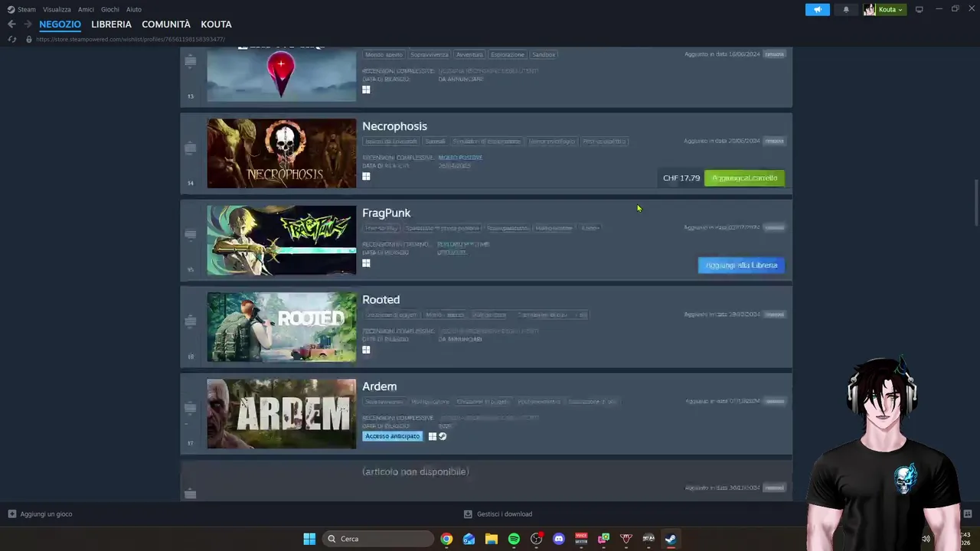Open File Explorer from taskbar
Viewport: 980px width, 551px height.
(x=492, y=539)
